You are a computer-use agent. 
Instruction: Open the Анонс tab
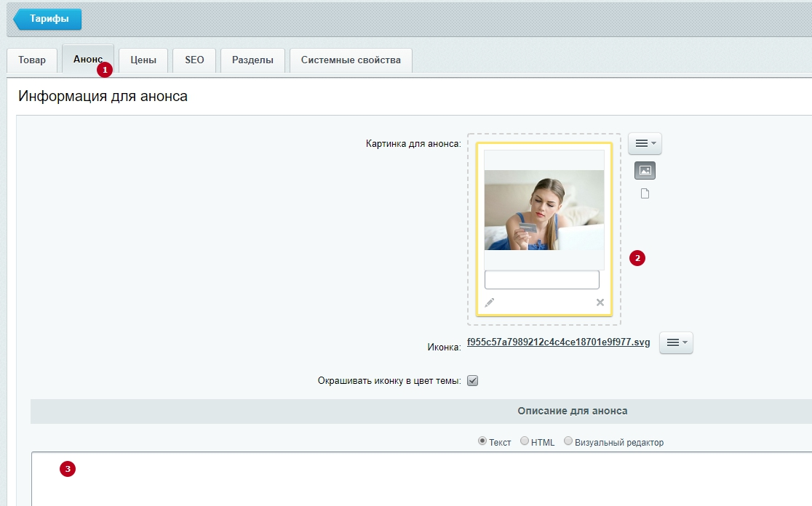tap(88, 60)
